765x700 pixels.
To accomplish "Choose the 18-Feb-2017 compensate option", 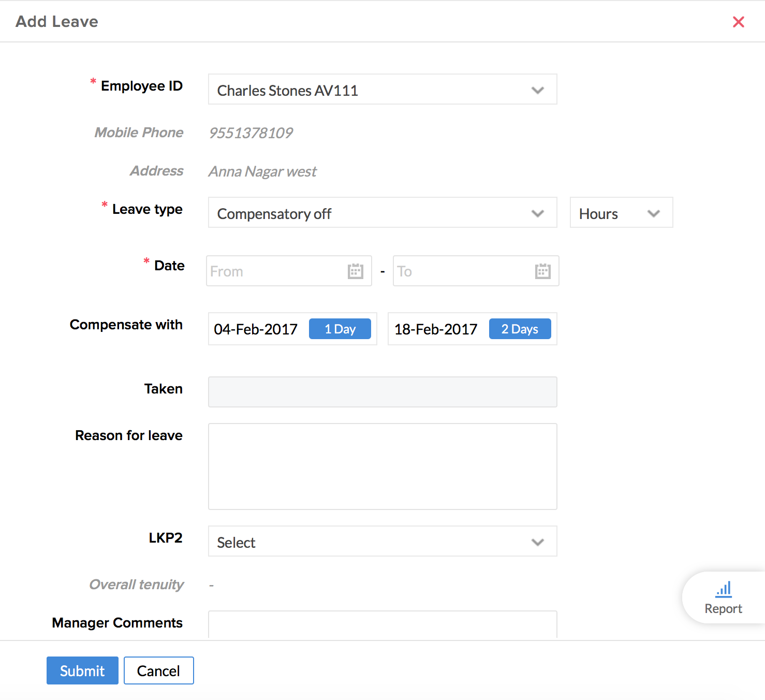I will [x=436, y=329].
